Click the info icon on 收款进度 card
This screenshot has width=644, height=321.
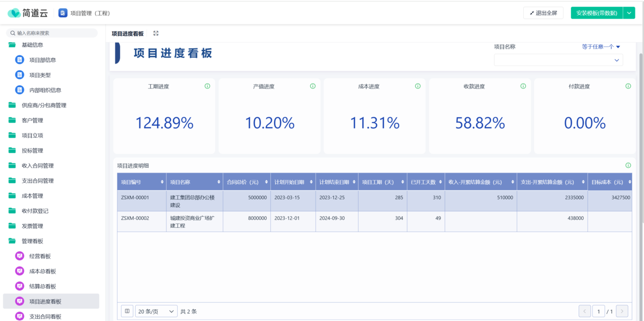[523, 86]
